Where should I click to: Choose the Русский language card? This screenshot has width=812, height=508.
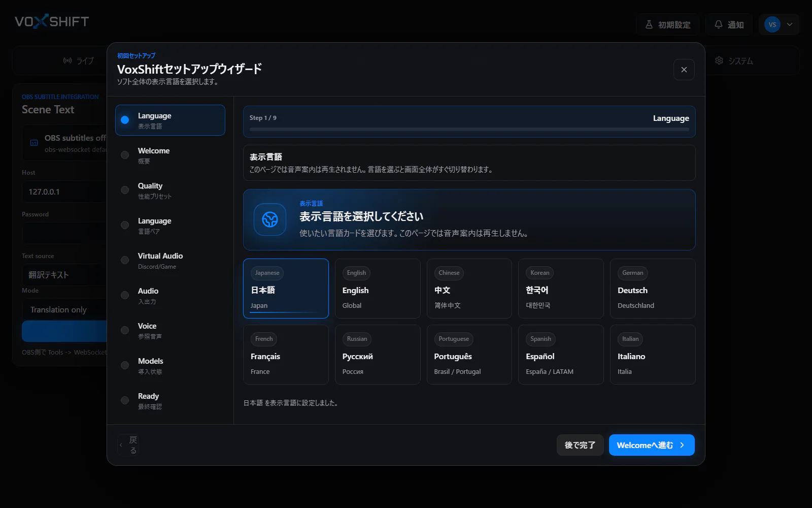[378, 355]
